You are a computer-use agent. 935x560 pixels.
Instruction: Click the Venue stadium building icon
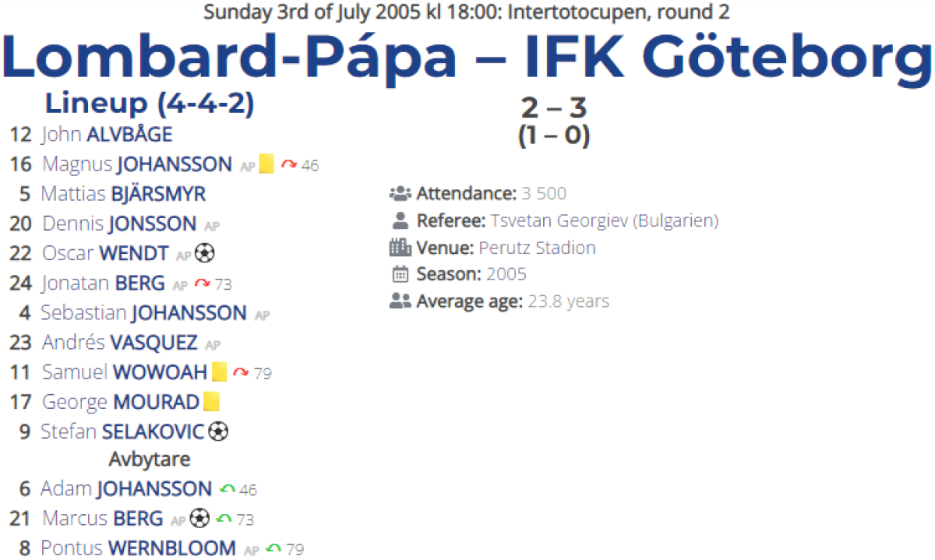point(400,248)
